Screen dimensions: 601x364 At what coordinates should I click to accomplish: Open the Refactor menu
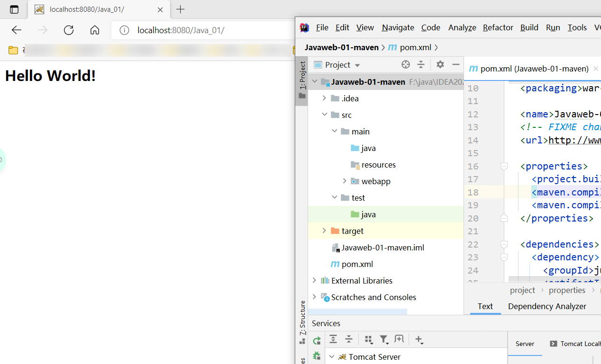pyautogui.click(x=498, y=27)
